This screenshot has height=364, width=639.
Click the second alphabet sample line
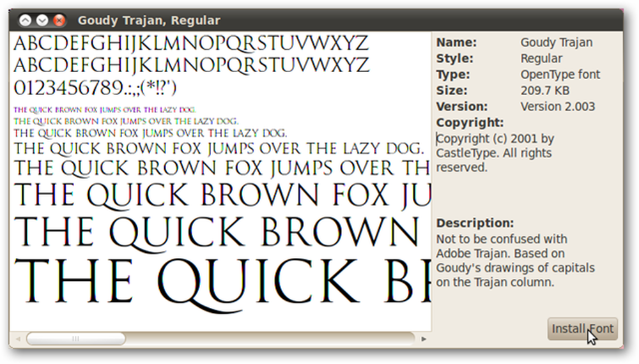click(192, 66)
